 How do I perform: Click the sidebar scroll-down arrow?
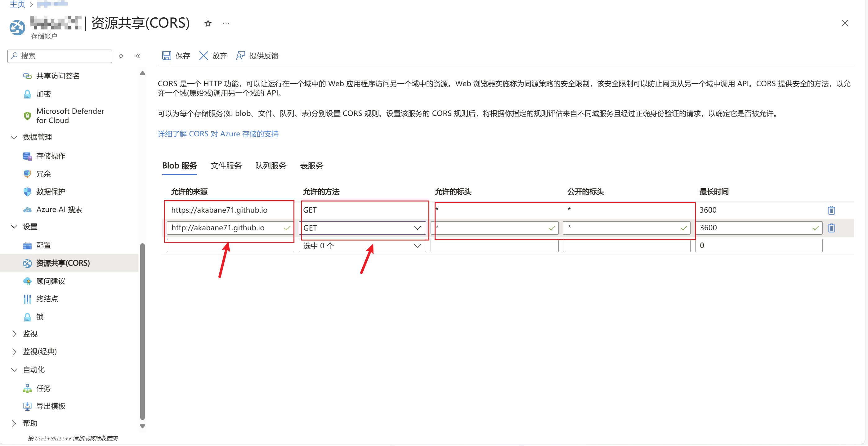coord(142,426)
